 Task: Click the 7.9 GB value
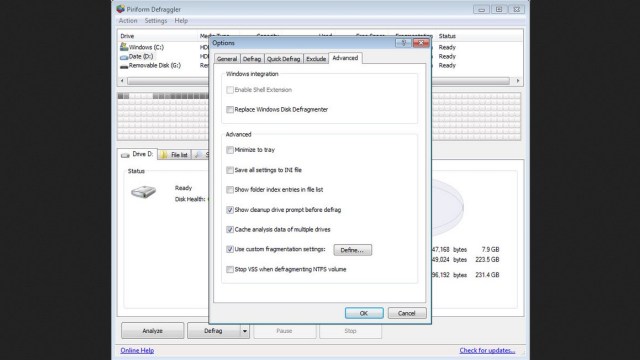pyautogui.click(x=490, y=249)
